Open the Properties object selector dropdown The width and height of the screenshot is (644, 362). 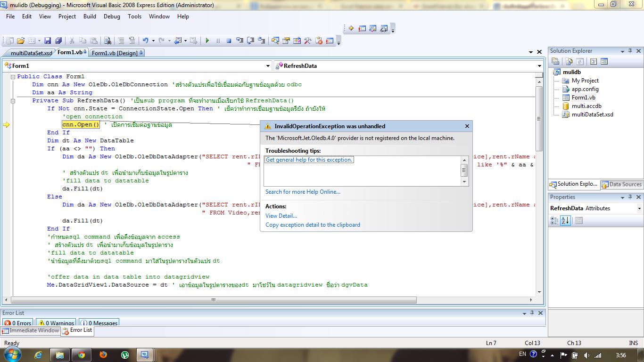click(x=639, y=208)
